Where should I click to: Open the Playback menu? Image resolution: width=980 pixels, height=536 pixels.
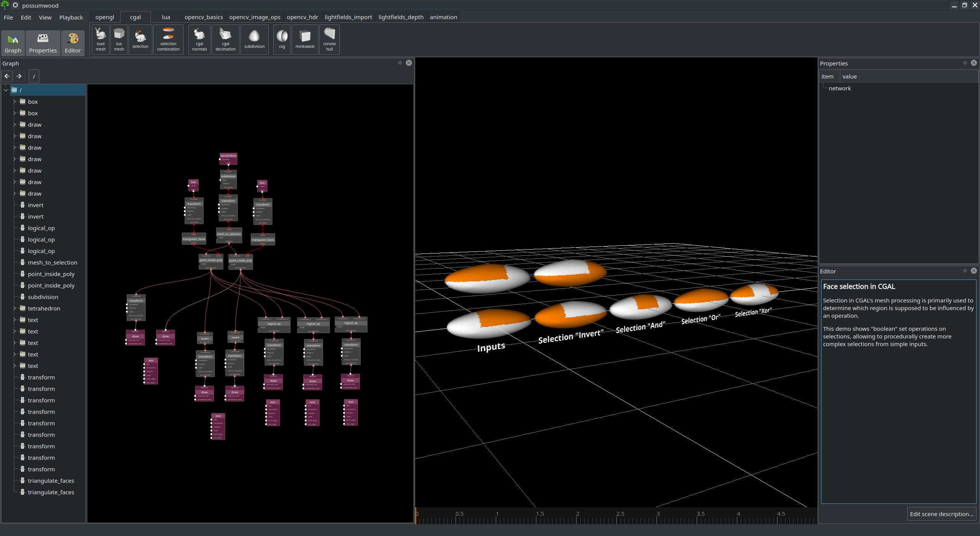(71, 18)
